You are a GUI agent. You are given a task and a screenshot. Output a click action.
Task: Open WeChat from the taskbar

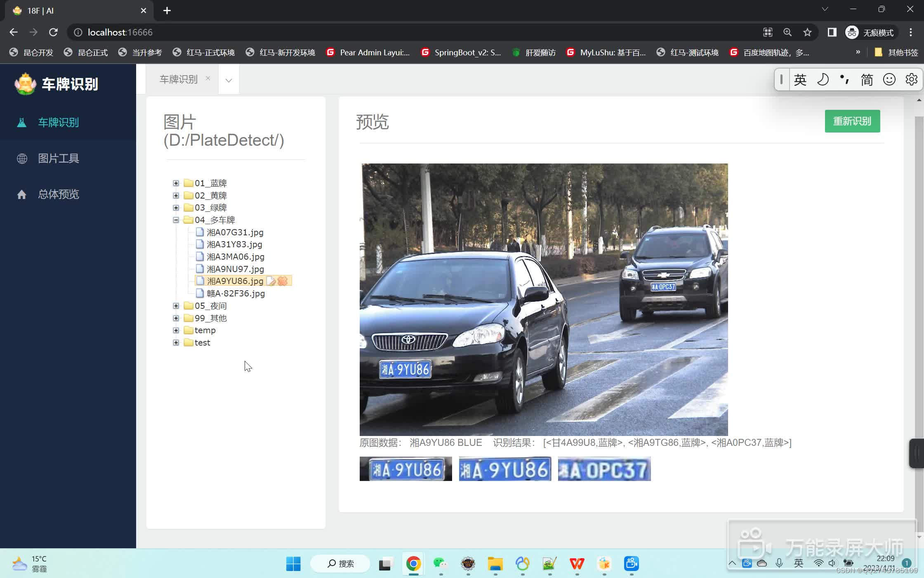coord(440,564)
